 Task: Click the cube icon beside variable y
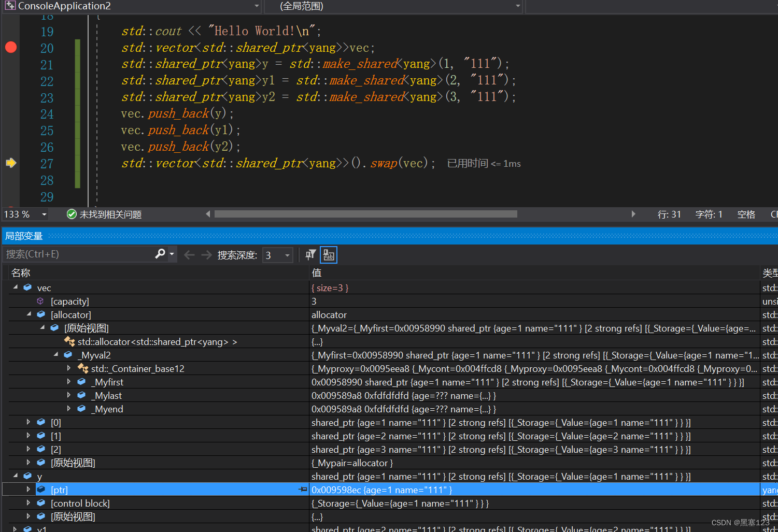(x=27, y=476)
